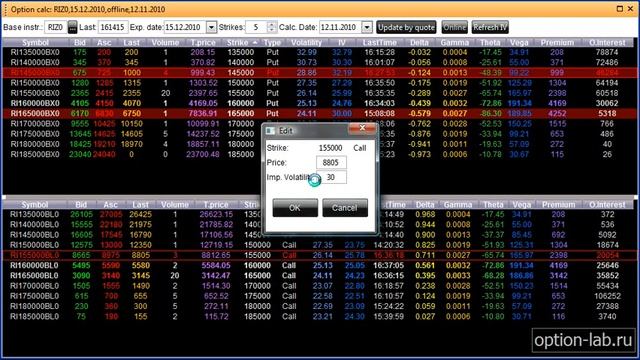Click the Strikes stepper arrows
Viewport: 640px width, 360px height.
tap(272, 27)
